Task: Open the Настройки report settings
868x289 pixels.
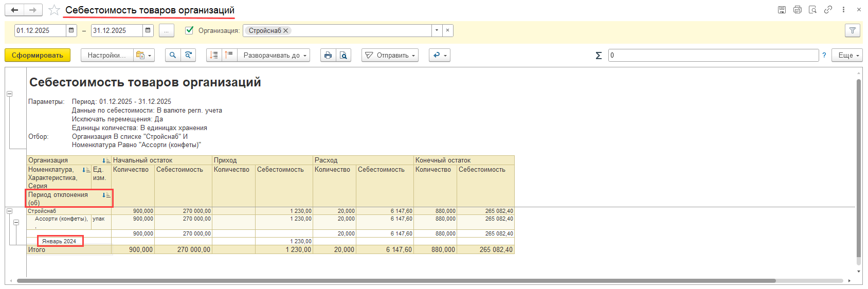Action: [106, 55]
